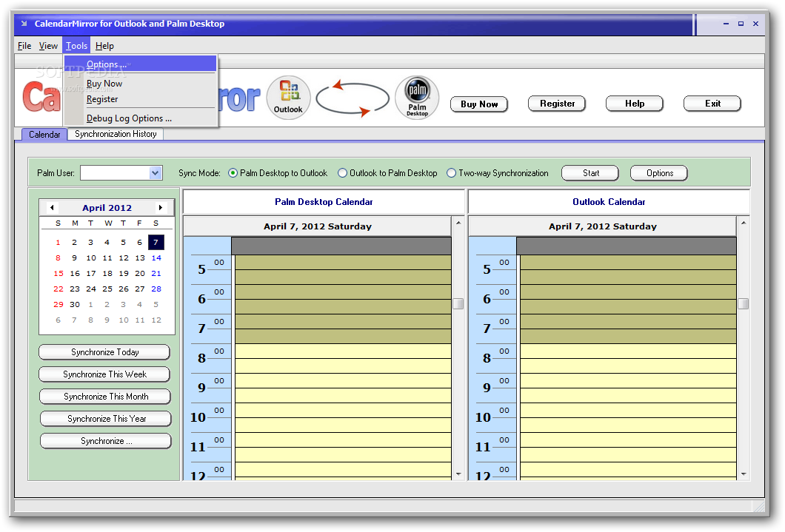Click the Register header button
Screen dimensions: 785x532
point(557,104)
